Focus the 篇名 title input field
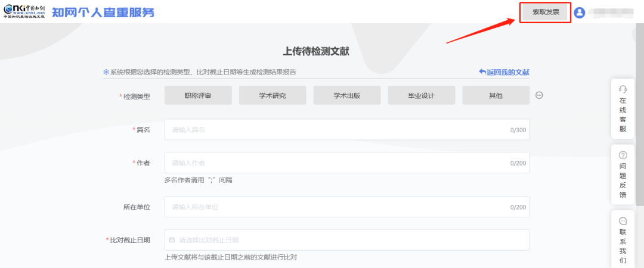The width and height of the screenshot is (644, 268). (x=347, y=130)
